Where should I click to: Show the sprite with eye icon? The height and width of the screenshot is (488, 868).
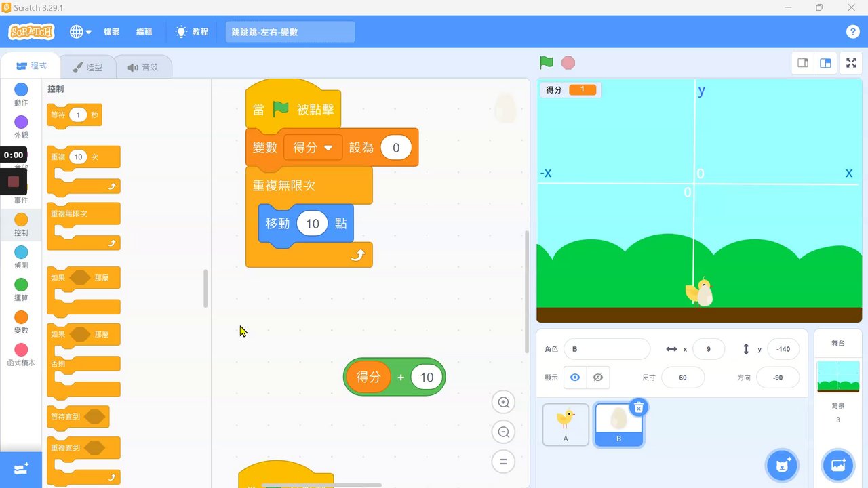click(575, 378)
